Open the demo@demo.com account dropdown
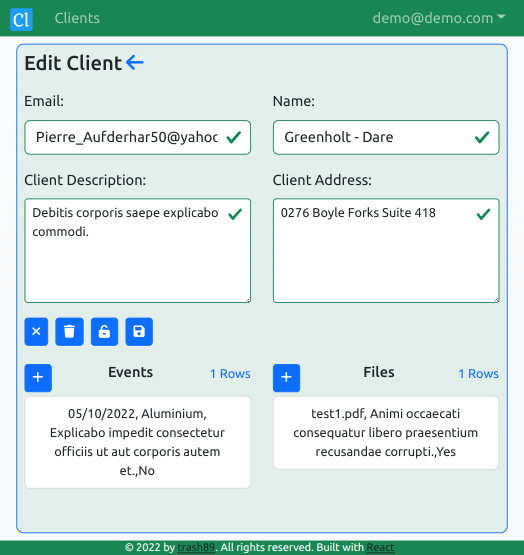Viewport: 524px width, 555px height. 439,18
